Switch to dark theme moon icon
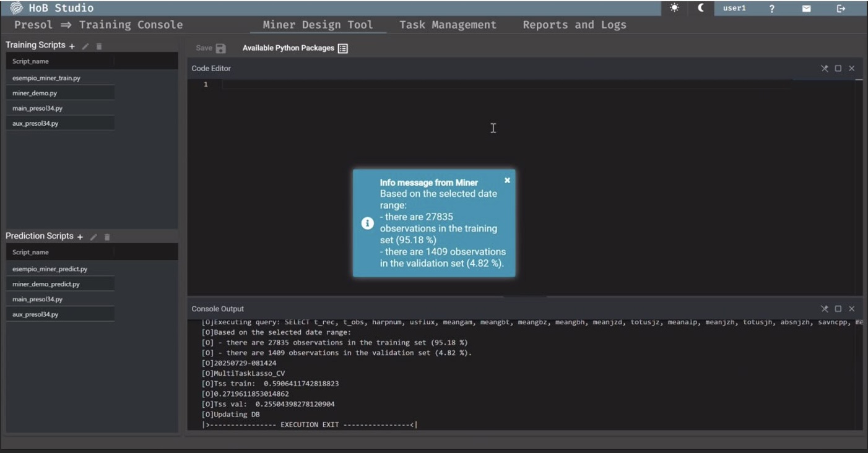 (701, 8)
